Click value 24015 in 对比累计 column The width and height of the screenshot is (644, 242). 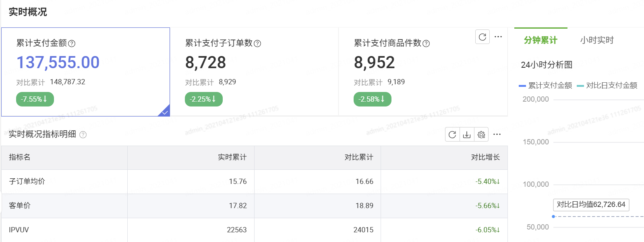(363, 230)
